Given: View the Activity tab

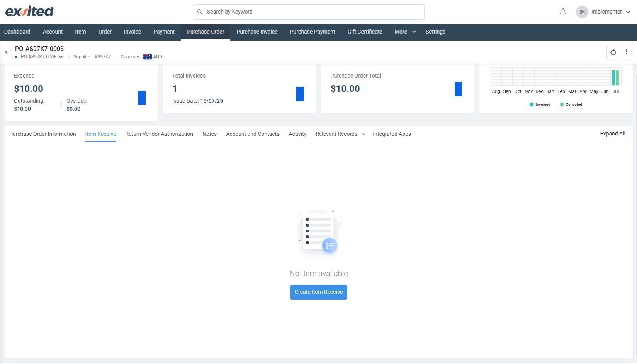Looking at the screenshot, I should pyautogui.click(x=297, y=134).
